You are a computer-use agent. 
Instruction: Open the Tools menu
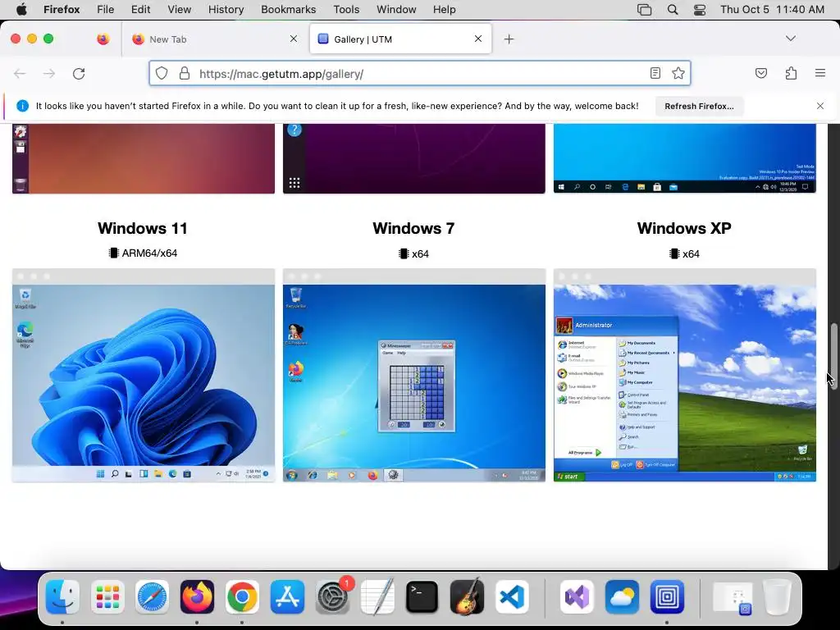346,9
